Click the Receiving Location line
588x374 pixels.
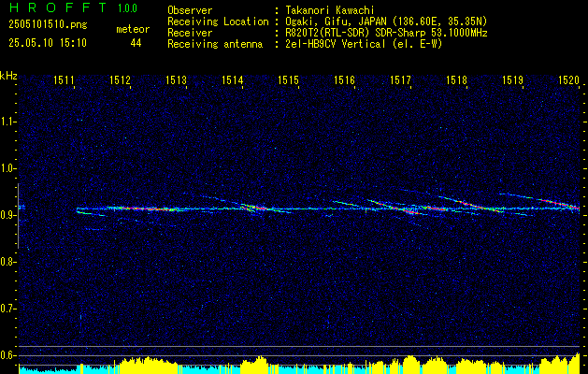coord(327,22)
